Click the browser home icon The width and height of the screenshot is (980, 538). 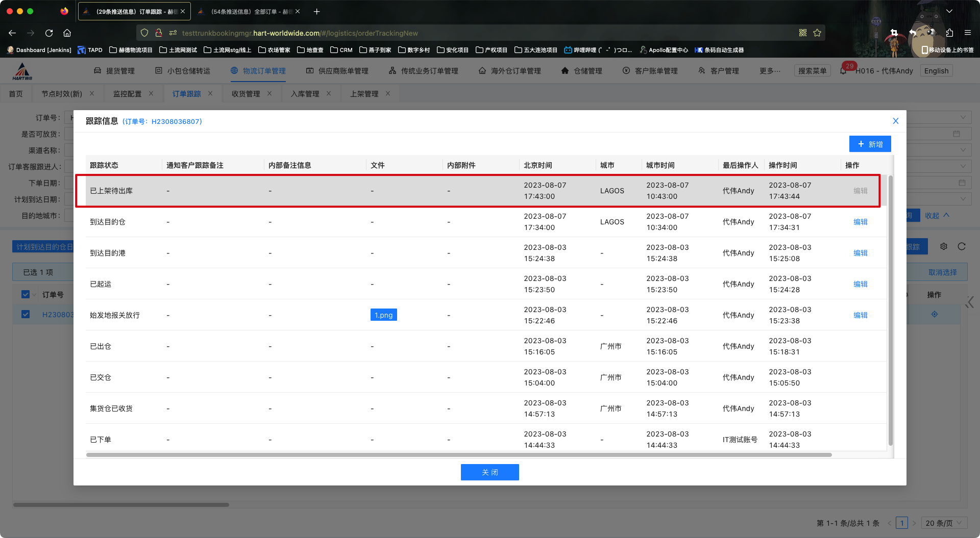tap(67, 33)
